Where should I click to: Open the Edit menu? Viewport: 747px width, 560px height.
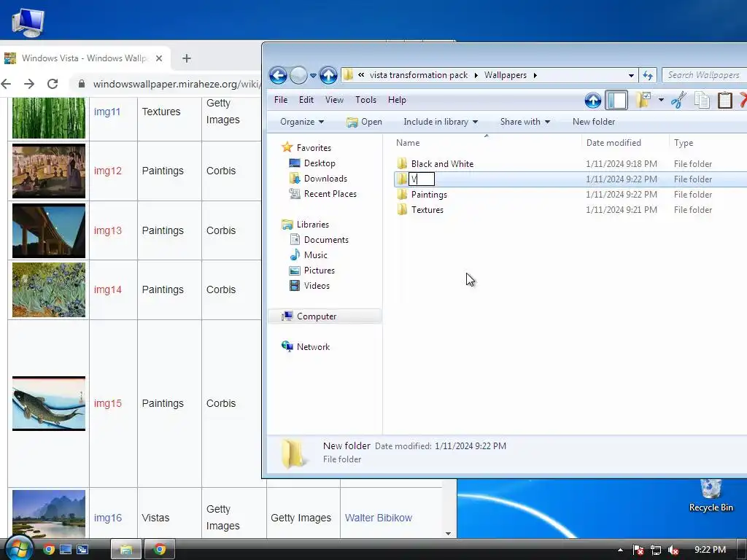pyautogui.click(x=306, y=100)
